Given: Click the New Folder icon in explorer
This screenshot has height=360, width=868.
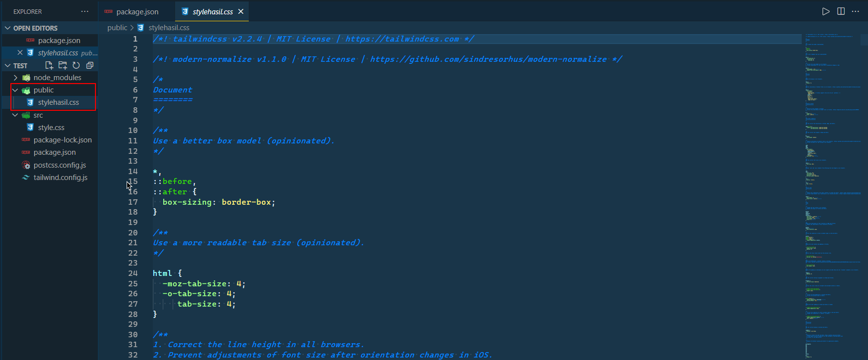Looking at the screenshot, I should [62, 65].
